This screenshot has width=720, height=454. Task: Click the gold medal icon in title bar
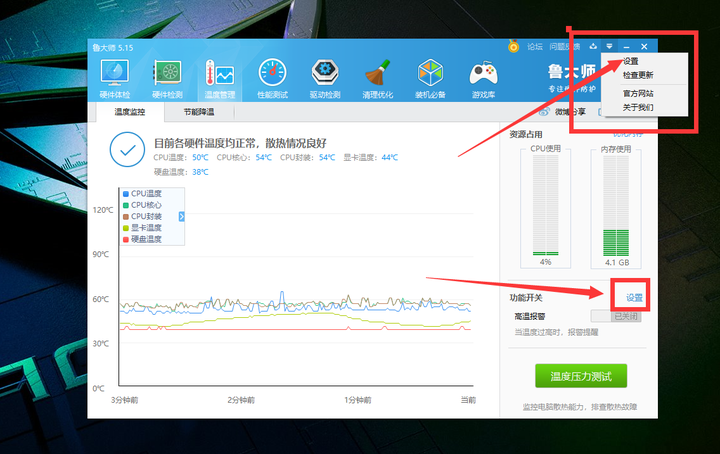click(x=513, y=46)
